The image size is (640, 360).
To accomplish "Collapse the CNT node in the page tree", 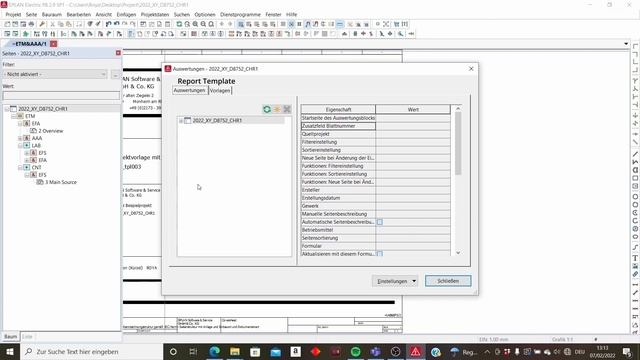I will pos(20,168).
